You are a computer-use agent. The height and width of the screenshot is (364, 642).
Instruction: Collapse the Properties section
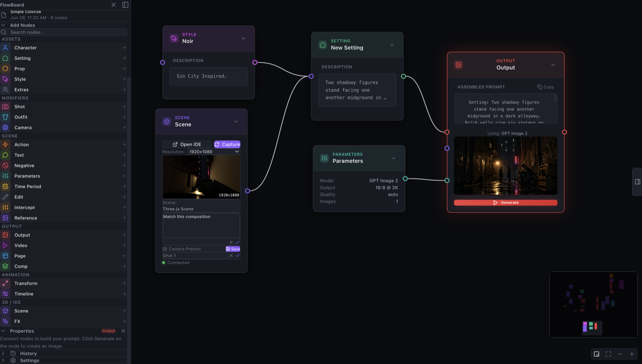tap(3, 331)
